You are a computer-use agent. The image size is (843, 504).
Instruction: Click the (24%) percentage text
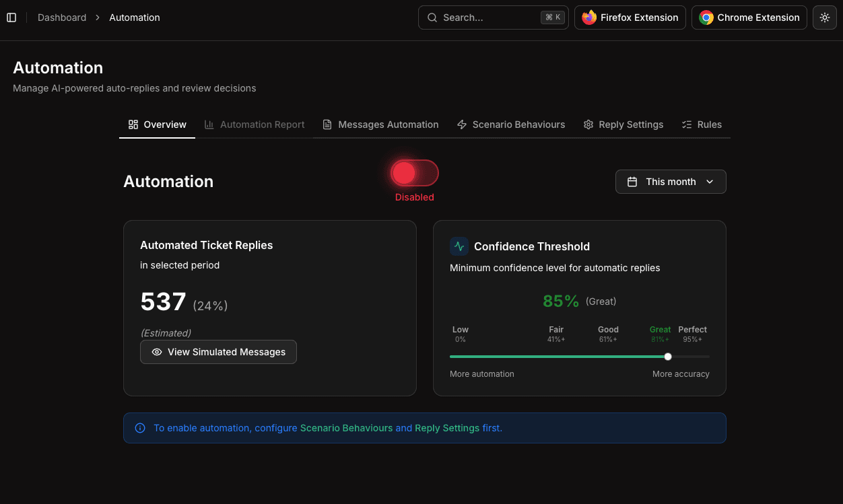coord(210,305)
